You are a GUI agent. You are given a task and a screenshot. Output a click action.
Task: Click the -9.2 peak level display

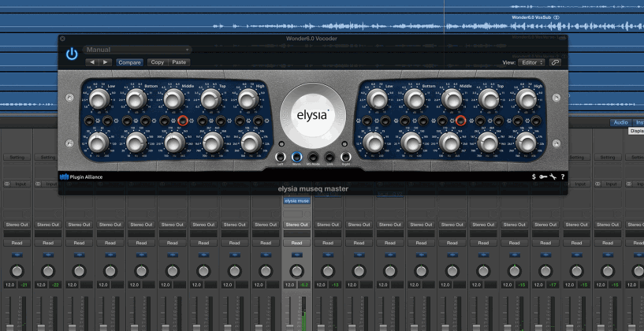click(x=304, y=285)
